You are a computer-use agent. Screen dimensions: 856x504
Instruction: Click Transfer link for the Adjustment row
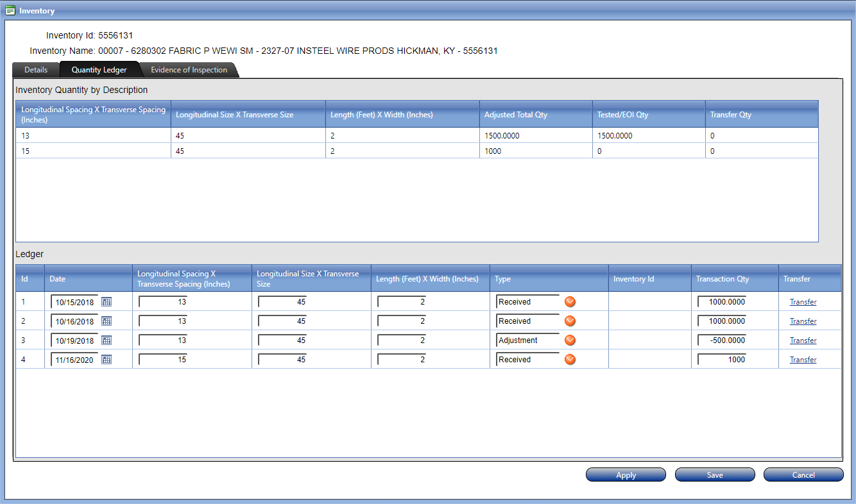pos(803,340)
